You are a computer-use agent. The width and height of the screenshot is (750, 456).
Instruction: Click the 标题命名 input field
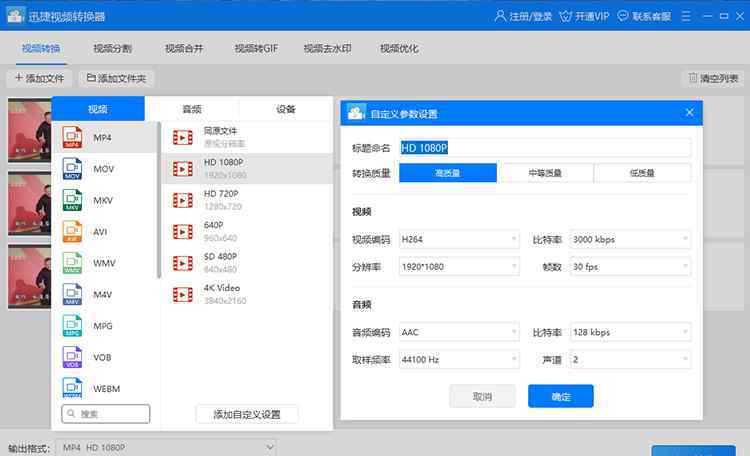tap(545, 148)
